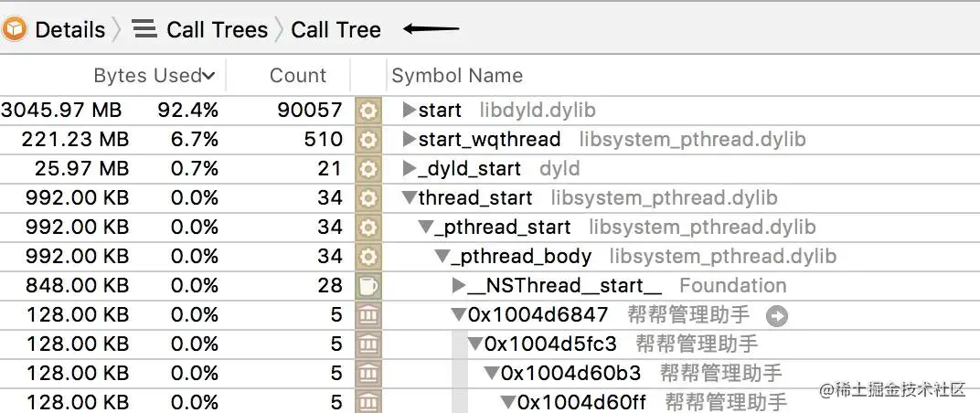Click the orange Details cube icon
Viewport: 980px width, 413px height.
click(15, 28)
